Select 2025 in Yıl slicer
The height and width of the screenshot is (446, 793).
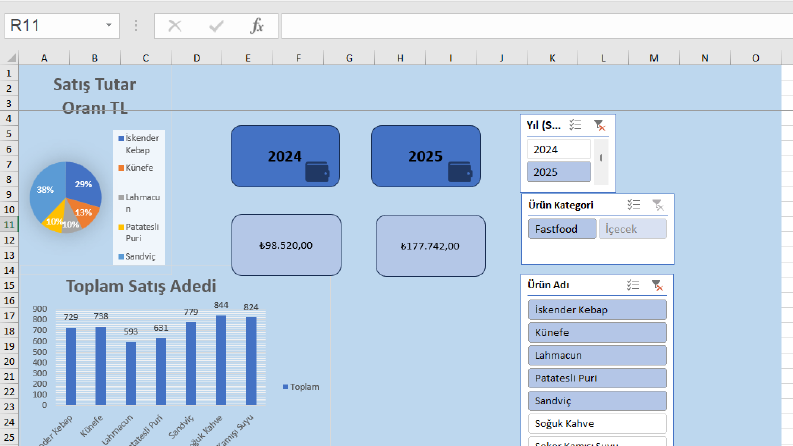[x=559, y=172]
